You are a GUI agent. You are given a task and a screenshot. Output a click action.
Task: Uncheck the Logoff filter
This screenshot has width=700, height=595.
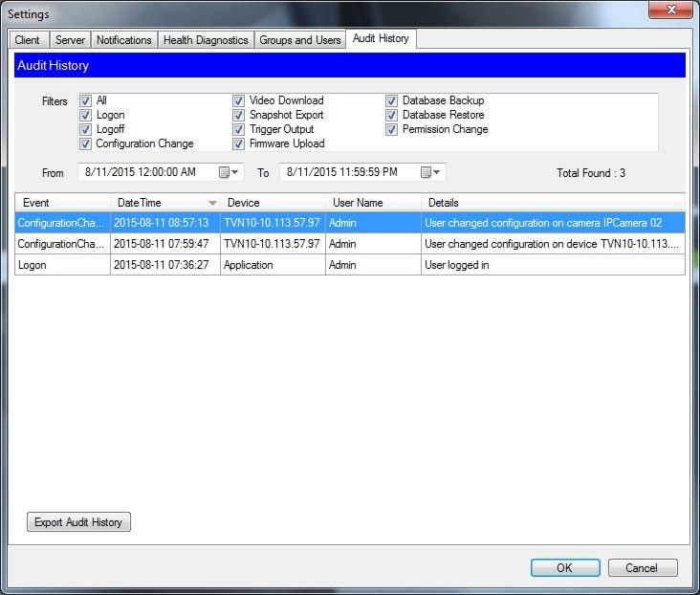(85, 129)
